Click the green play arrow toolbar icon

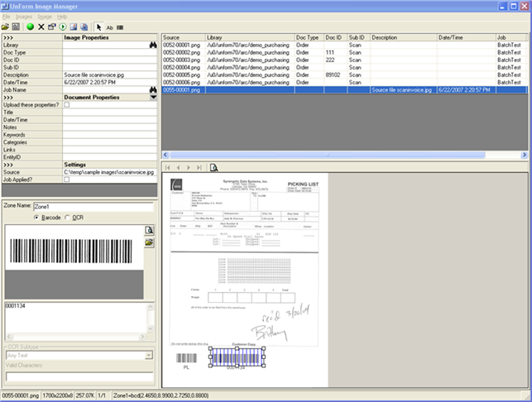coord(63,26)
